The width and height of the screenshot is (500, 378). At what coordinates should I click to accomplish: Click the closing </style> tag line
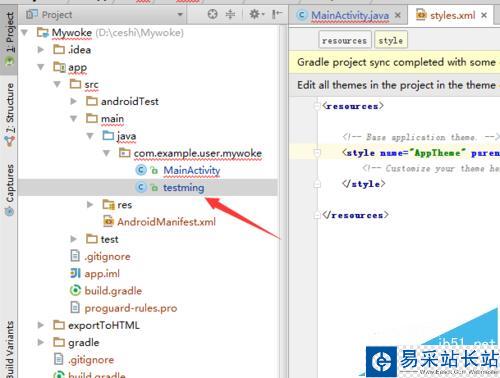[x=364, y=184]
